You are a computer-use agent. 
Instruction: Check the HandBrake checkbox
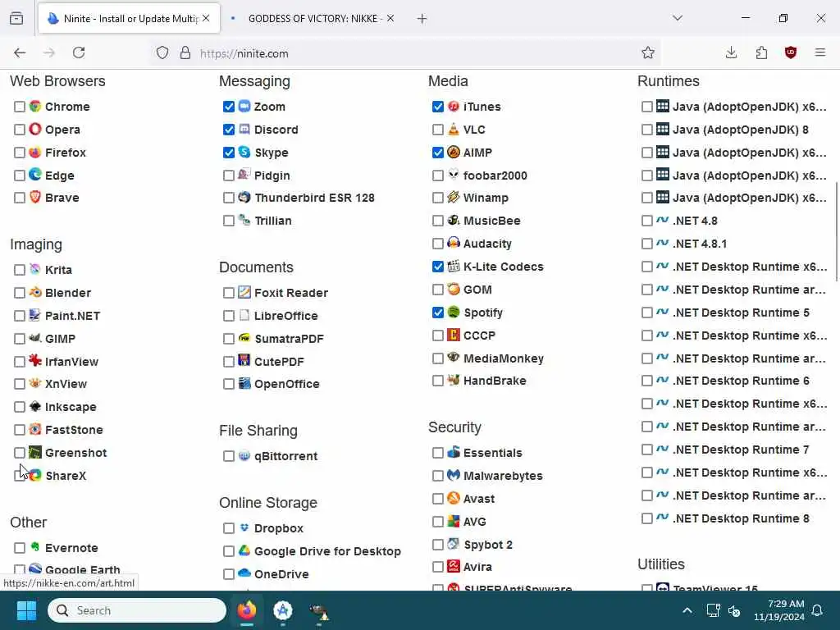click(438, 381)
